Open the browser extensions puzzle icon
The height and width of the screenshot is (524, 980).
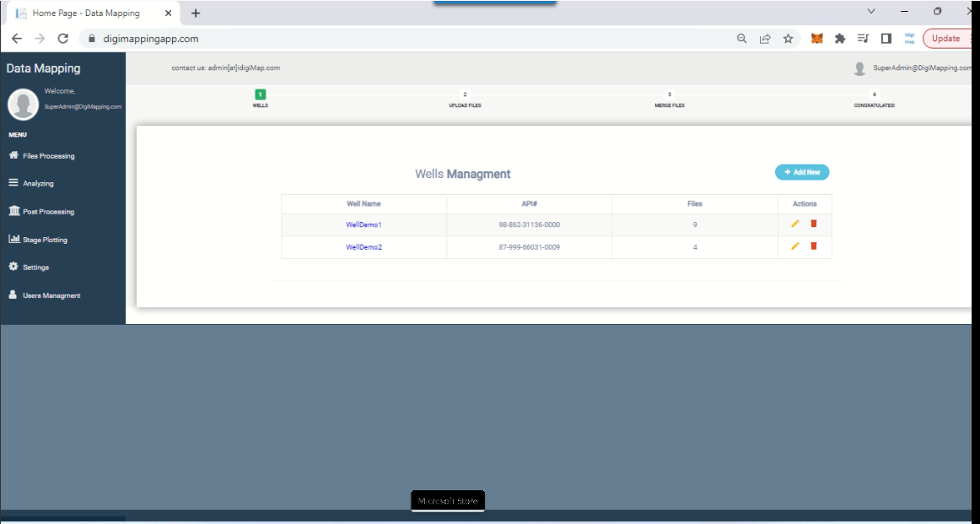point(840,39)
